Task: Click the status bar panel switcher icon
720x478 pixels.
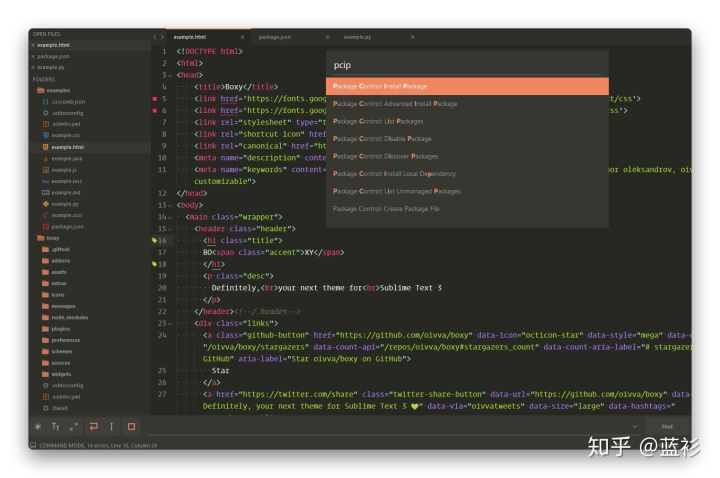Action: (x=33, y=445)
